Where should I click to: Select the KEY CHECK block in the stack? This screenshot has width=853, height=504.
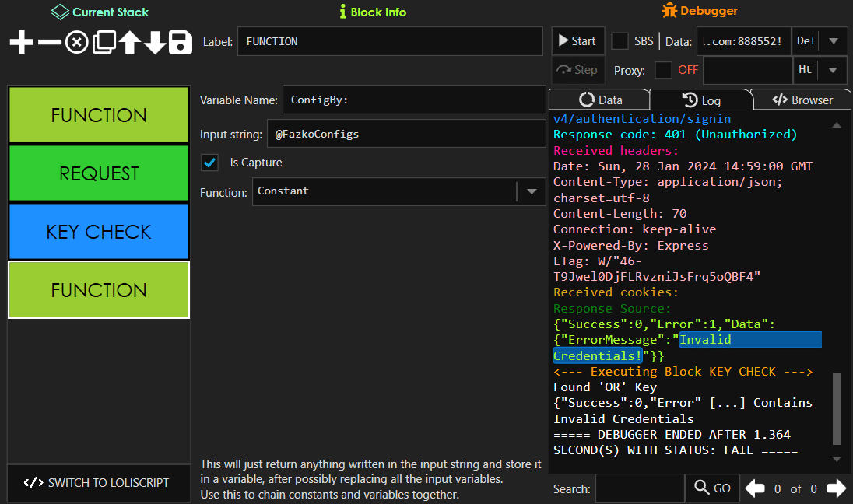98,231
